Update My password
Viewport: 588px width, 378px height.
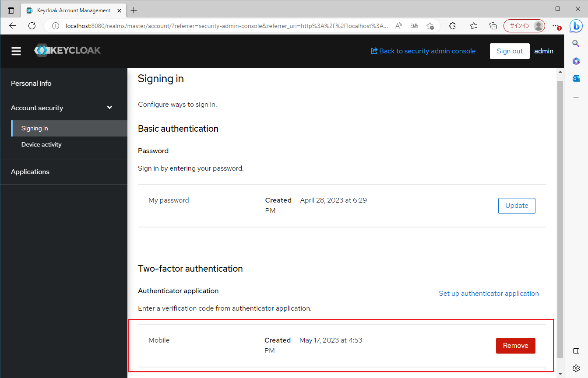pos(517,205)
